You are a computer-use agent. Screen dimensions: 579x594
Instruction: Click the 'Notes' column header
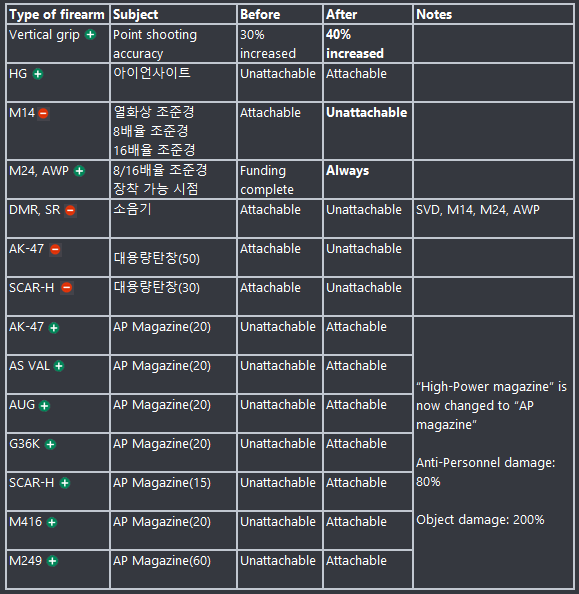click(x=434, y=14)
